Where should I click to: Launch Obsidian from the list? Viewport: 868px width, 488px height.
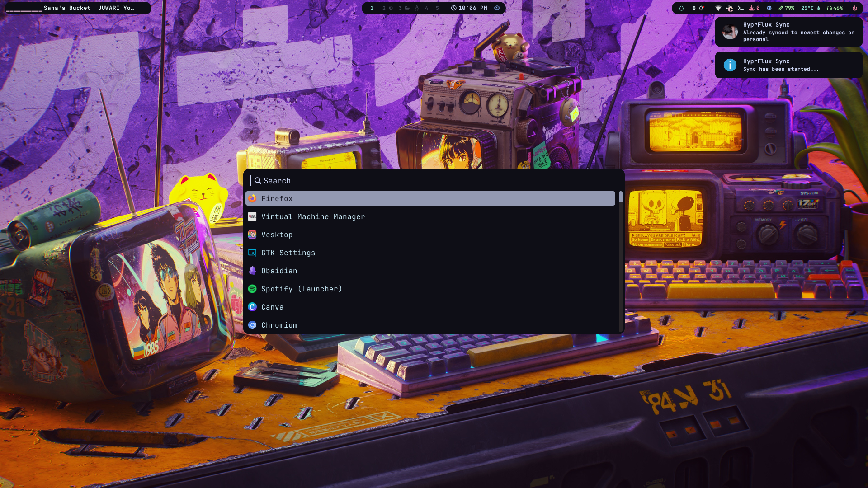430,271
